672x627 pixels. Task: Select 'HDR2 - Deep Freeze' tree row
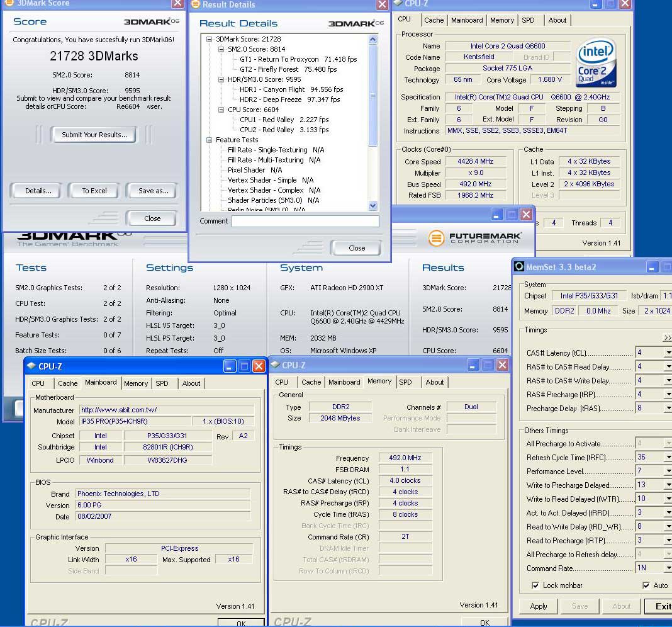tap(289, 99)
